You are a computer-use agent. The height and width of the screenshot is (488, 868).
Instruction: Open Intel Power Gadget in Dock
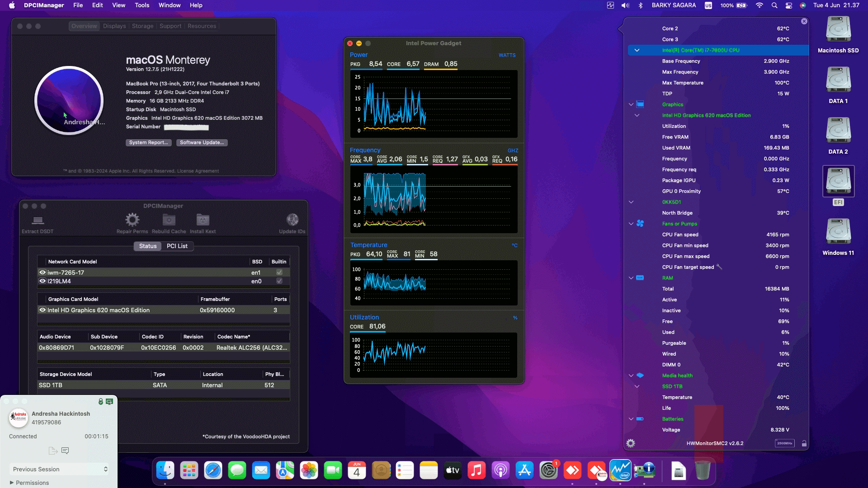620,471
